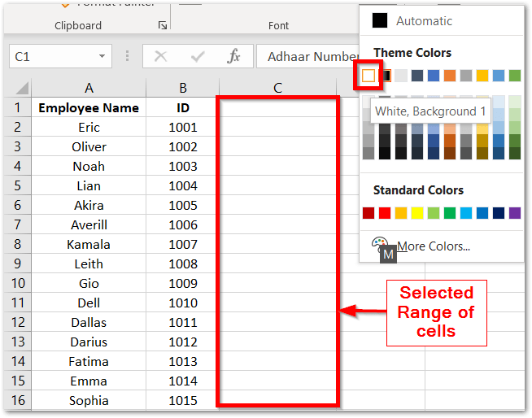The height and width of the screenshot is (418, 532).
Task: Select the cell containing Dell
Action: [x=89, y=303]
